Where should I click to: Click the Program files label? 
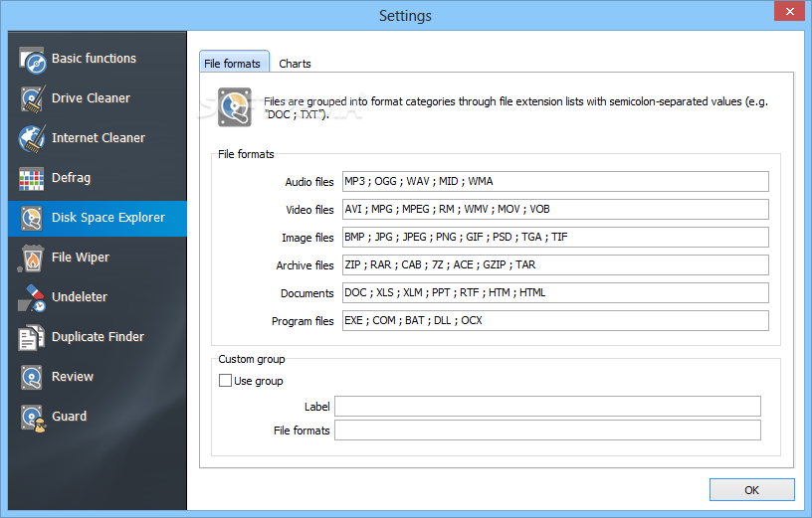point(303,321)
